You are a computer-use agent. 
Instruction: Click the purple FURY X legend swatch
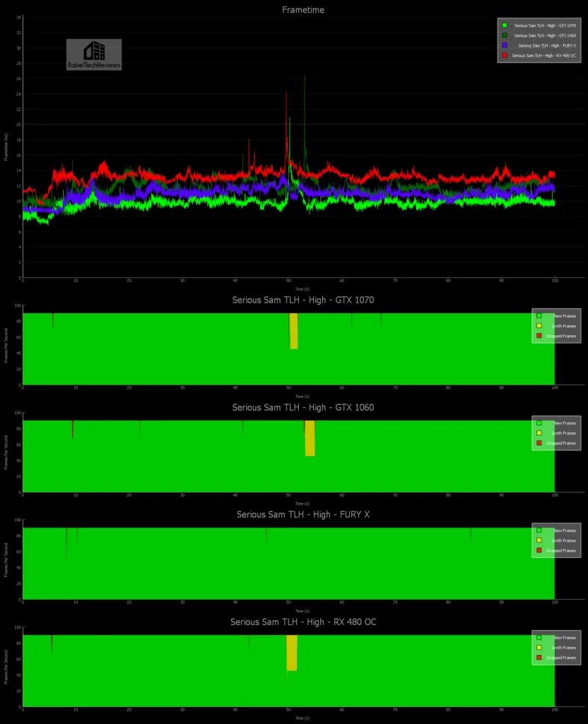tap(504, 45)
